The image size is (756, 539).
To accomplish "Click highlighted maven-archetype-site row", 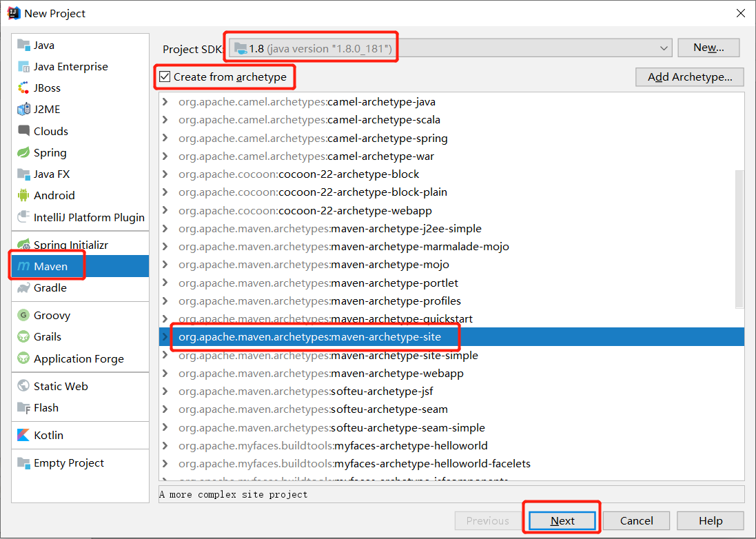I will (x=451, y=337).
